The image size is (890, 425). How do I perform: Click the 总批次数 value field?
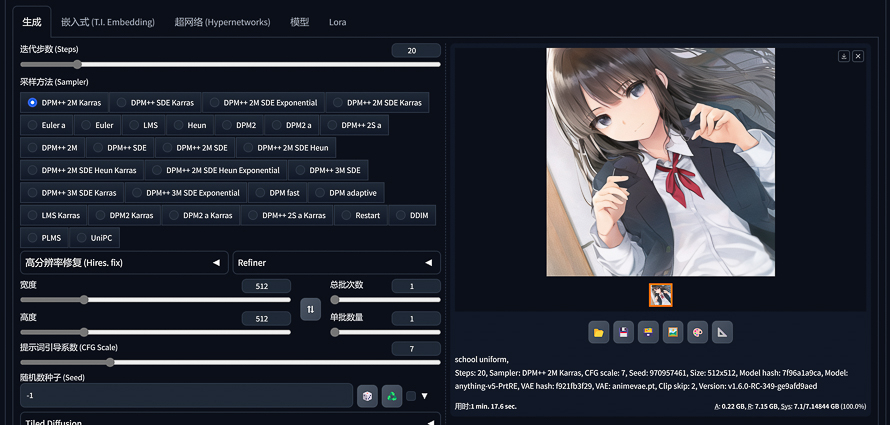[x=416, y=287]
